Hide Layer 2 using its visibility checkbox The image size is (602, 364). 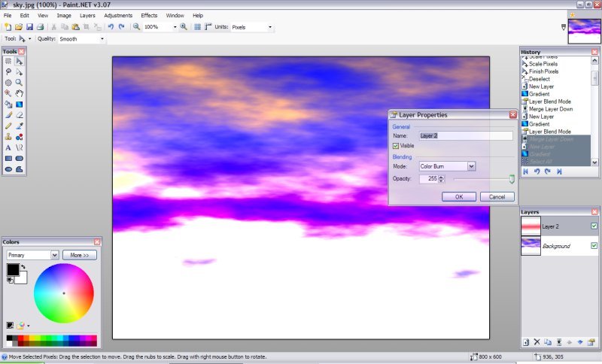[594, 226]
